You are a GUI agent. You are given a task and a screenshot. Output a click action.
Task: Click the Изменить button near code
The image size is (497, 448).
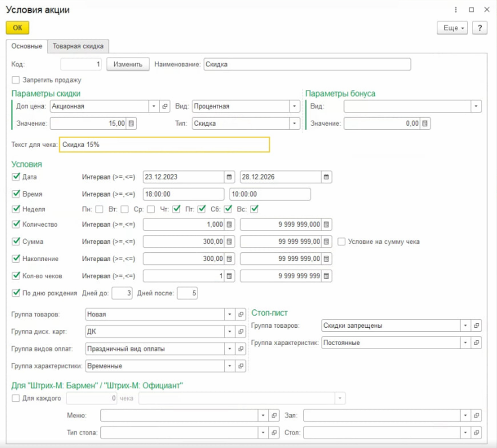pyautogui.click(x=128, y=65)
